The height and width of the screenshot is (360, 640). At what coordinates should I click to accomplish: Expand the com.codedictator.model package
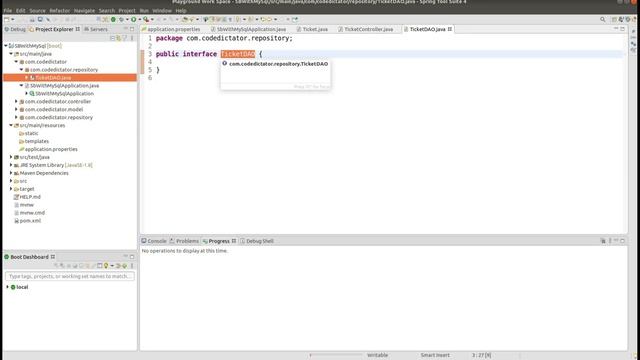17,109
